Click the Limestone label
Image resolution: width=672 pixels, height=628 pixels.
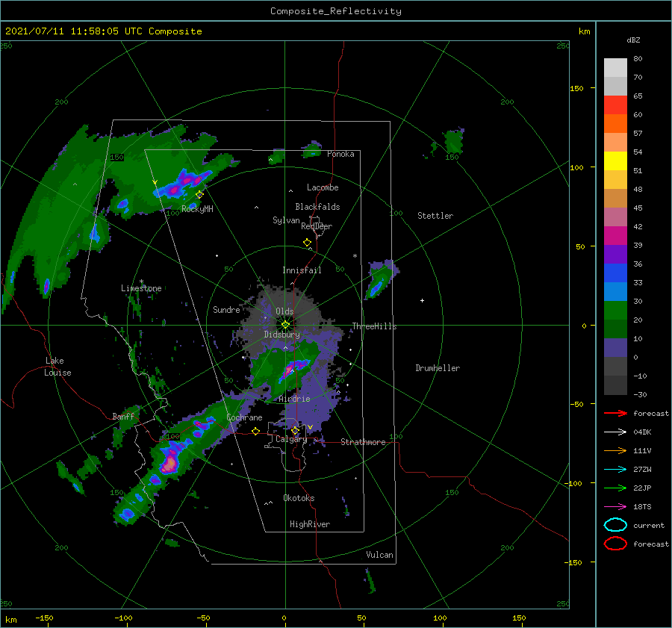pos(141,288)
